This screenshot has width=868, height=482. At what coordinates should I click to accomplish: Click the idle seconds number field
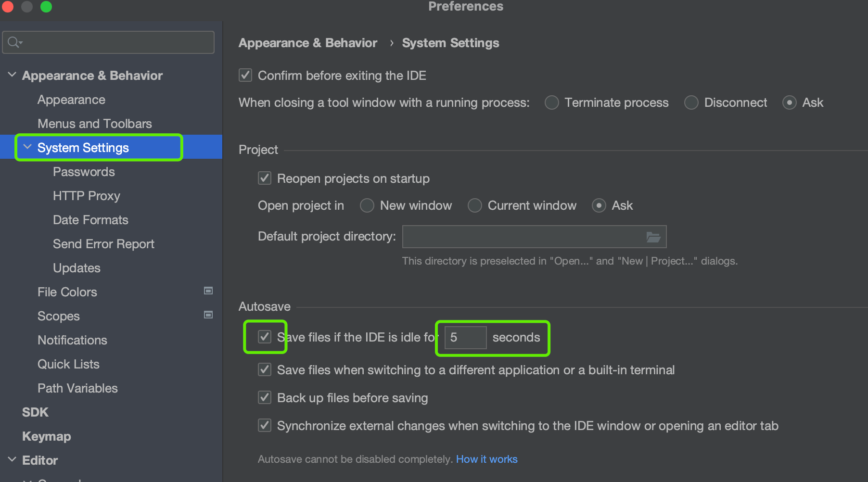click(465, 337)
